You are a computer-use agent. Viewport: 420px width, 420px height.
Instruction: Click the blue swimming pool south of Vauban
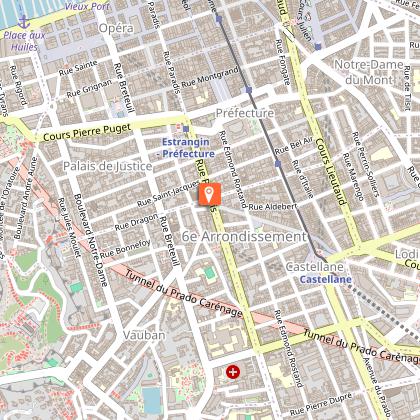click(x=152, y=400)
